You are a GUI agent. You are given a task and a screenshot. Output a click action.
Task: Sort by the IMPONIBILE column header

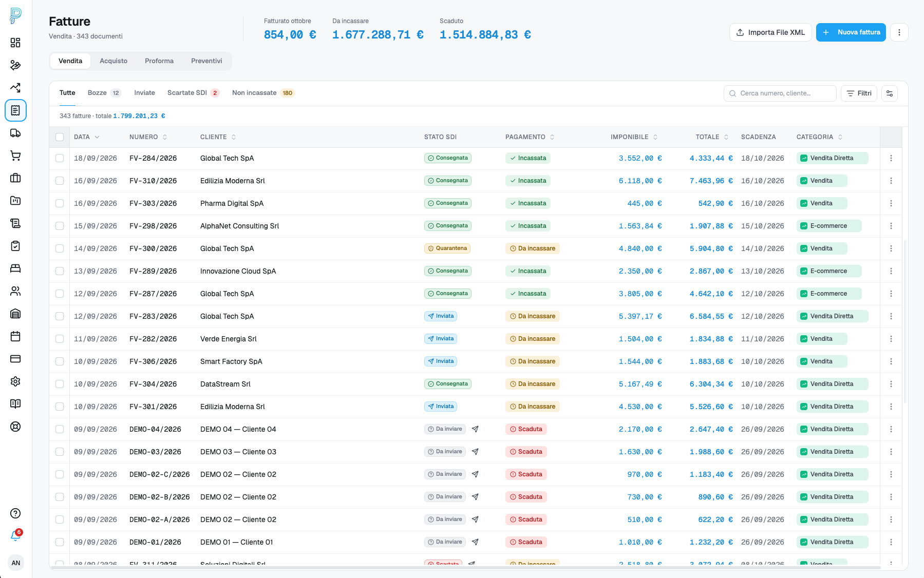pos(634,137)
